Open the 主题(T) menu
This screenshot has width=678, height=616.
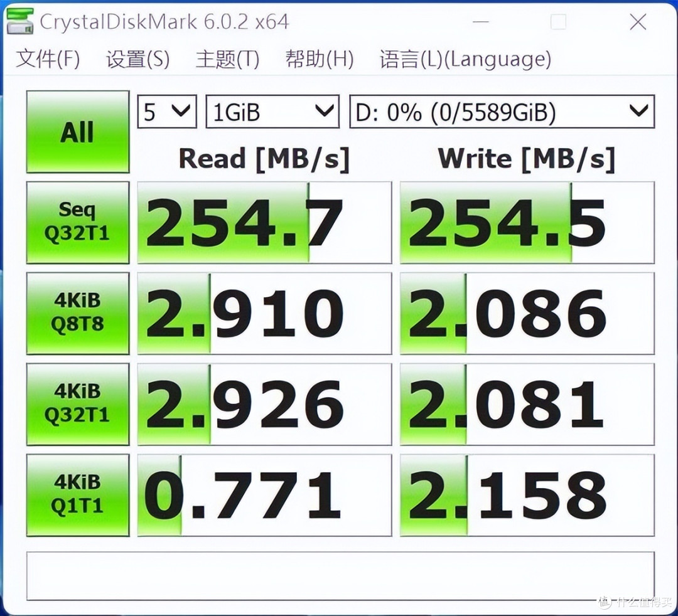pyautogui.click(x=227, y=59)
